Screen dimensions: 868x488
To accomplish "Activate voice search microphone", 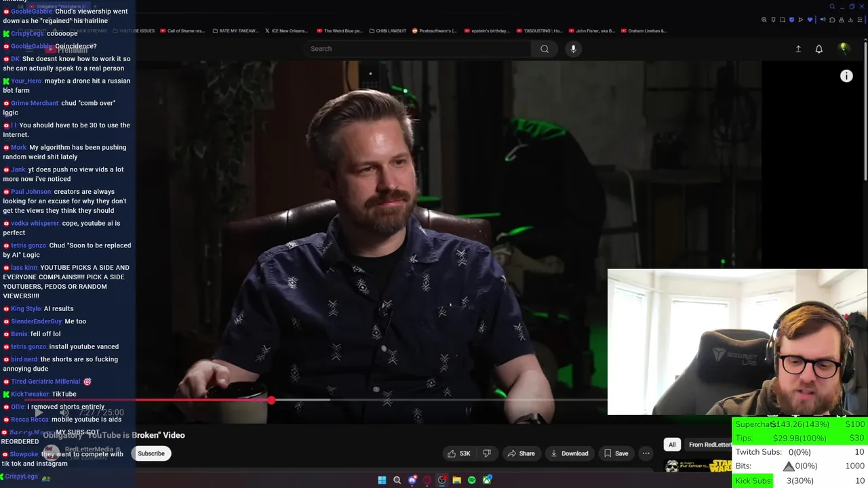I will [x=573, y=49].
